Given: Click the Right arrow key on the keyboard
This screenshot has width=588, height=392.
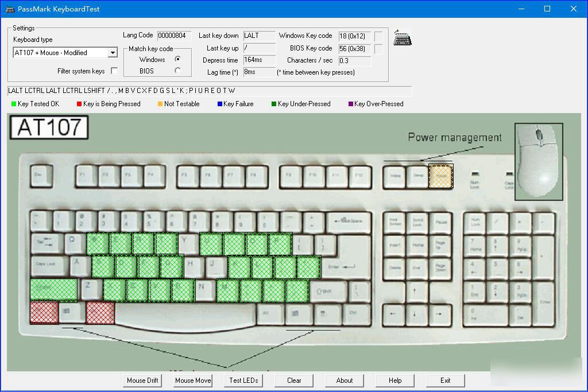Looking at the screenshot, I should coord(440,315).
